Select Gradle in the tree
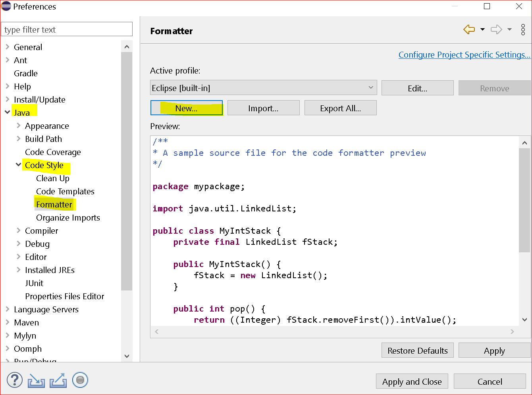This screenshot has width=532, height=395. tap(26, 73)
